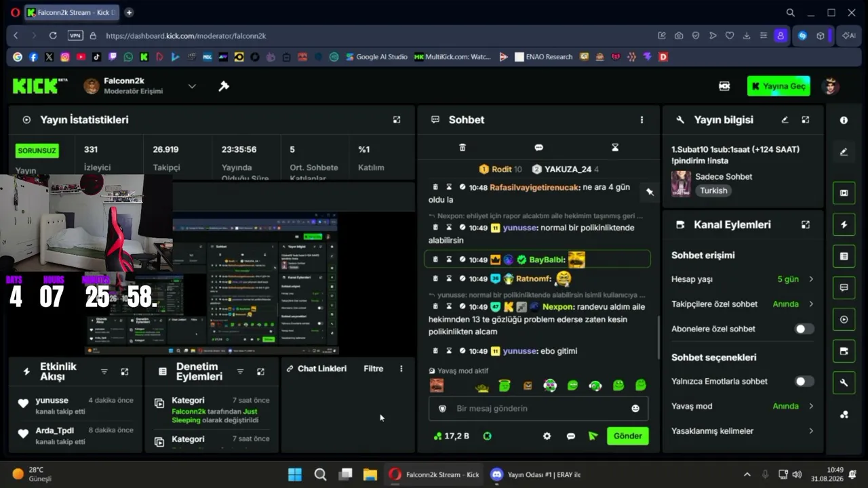Screen dimensions: 868x488
Task: Click the green send-arrow icon beside Gönder
Action: [x=593, y=436]
